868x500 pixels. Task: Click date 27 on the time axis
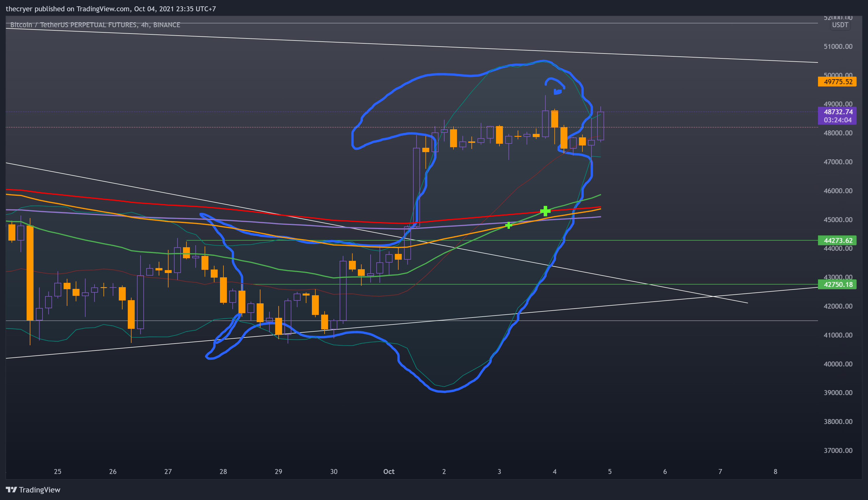[168, 471]
